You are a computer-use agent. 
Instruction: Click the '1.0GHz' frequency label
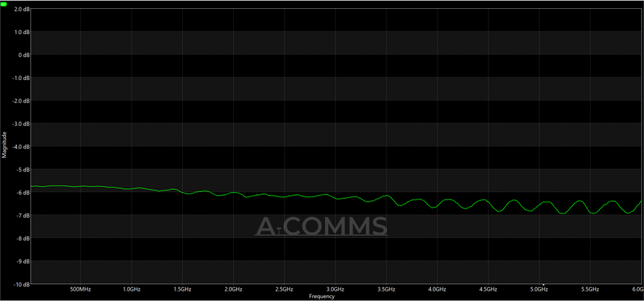coord(132,289)
